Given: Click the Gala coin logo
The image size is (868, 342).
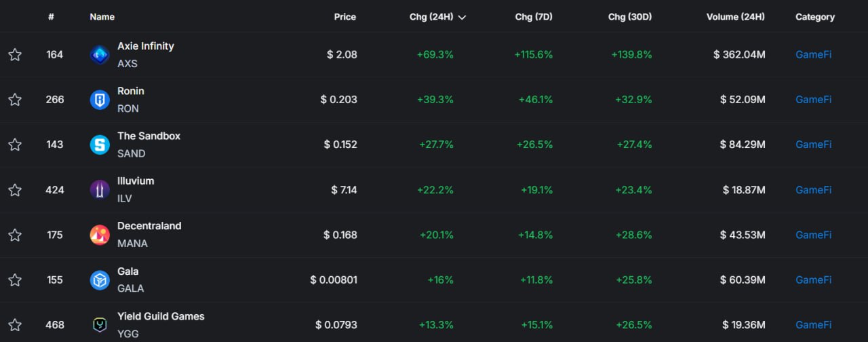Looking at the screenshot, I should 100,280.
